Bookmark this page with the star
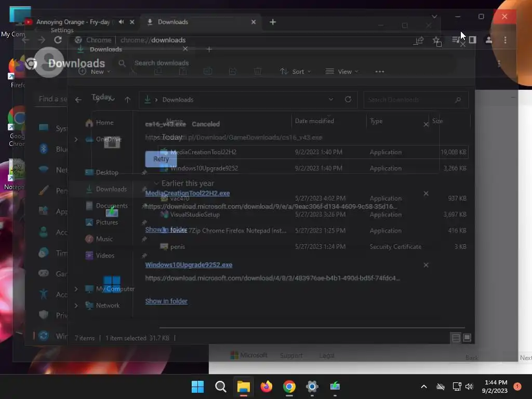 coord(436,40)
